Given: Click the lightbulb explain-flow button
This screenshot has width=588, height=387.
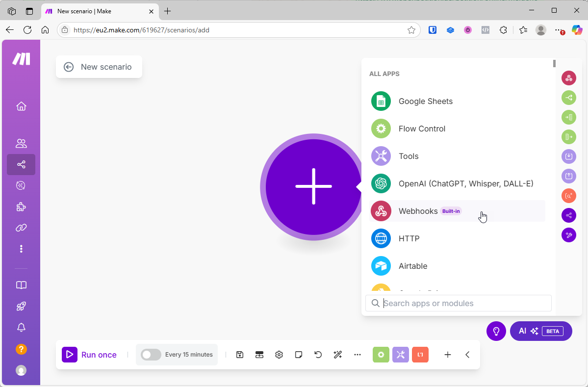Looking at the screenshot, I should tap(496, 331).
